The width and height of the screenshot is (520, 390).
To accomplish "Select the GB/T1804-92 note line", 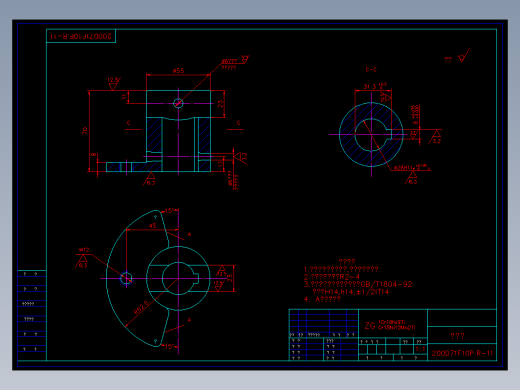I will coord(358,284).
